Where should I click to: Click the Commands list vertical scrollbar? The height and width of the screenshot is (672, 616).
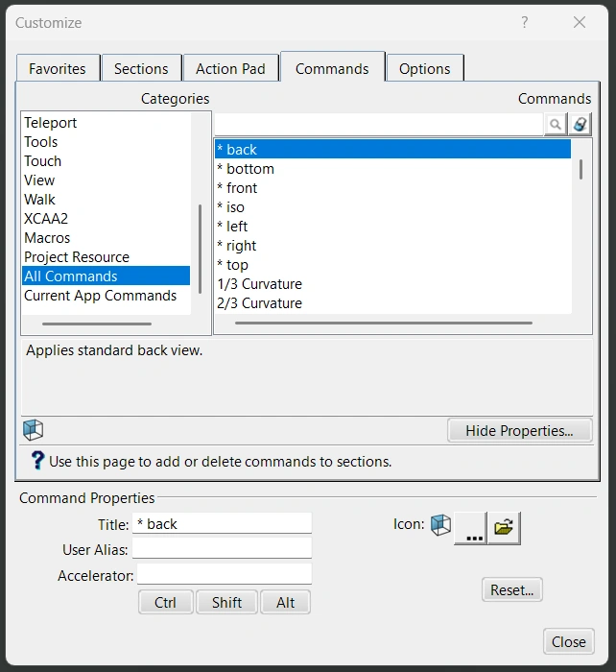(x=580, y=170)
